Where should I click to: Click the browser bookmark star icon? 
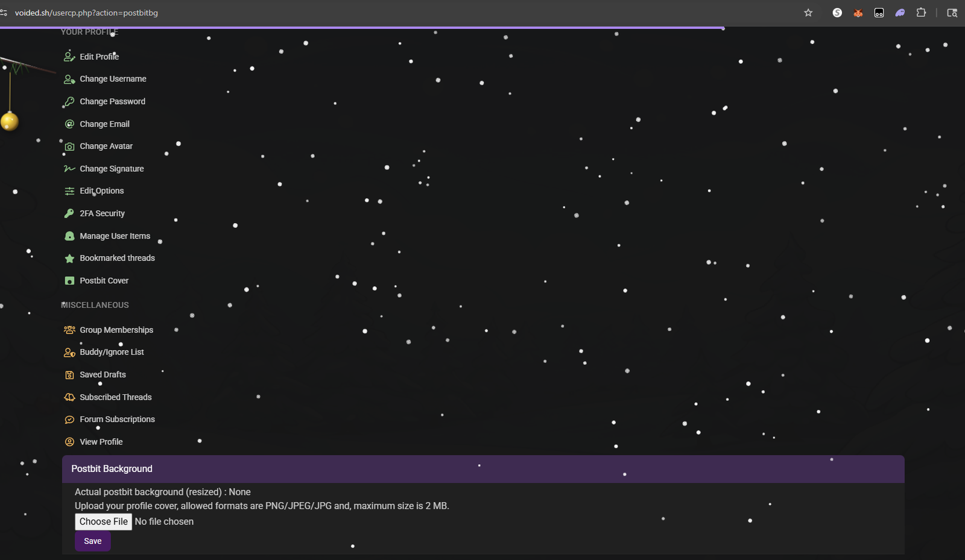point(808,12)
